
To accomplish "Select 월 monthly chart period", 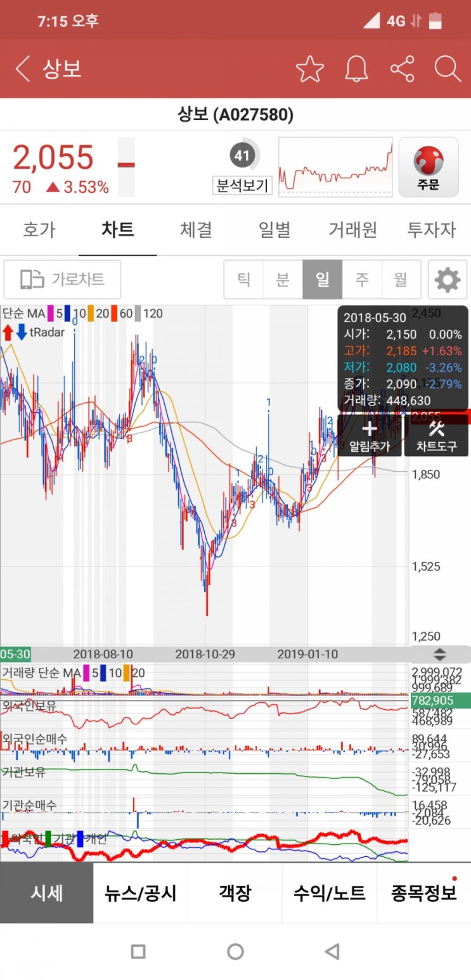I will point(401,279).
